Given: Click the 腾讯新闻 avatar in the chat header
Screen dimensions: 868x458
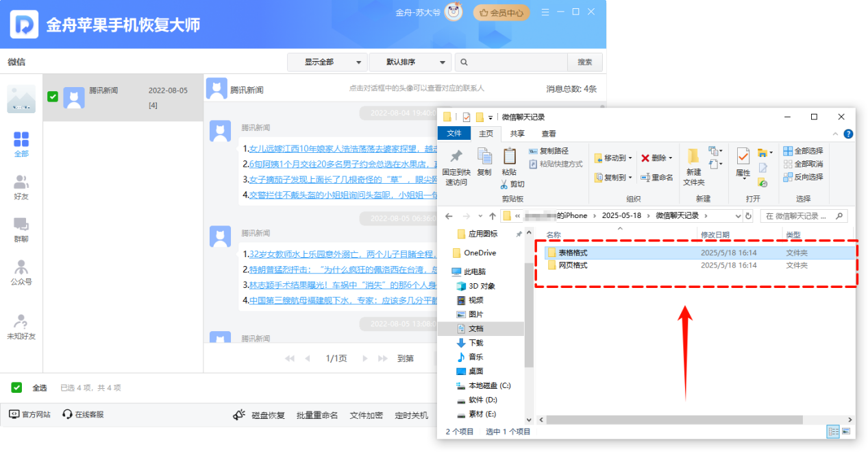Looking at the screenshot, I should pos(216,88).
